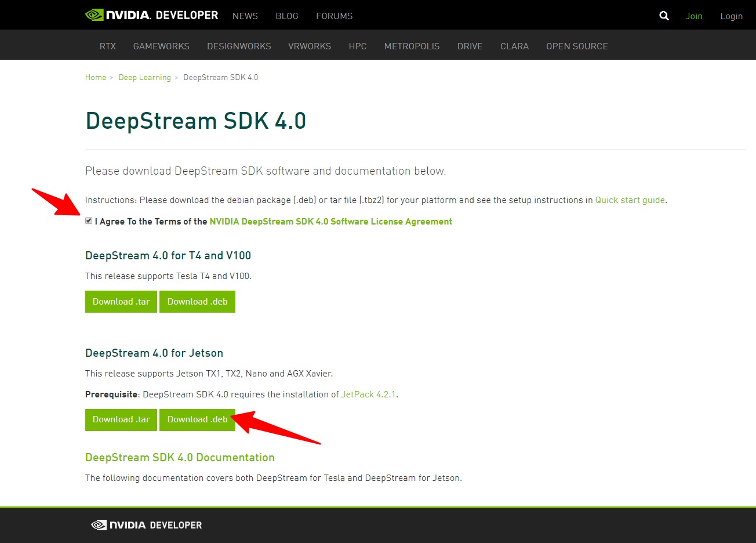This screenshot has height=543, width=756.
Task: Go to Home breadcrumb link
Action: (96, 77)
